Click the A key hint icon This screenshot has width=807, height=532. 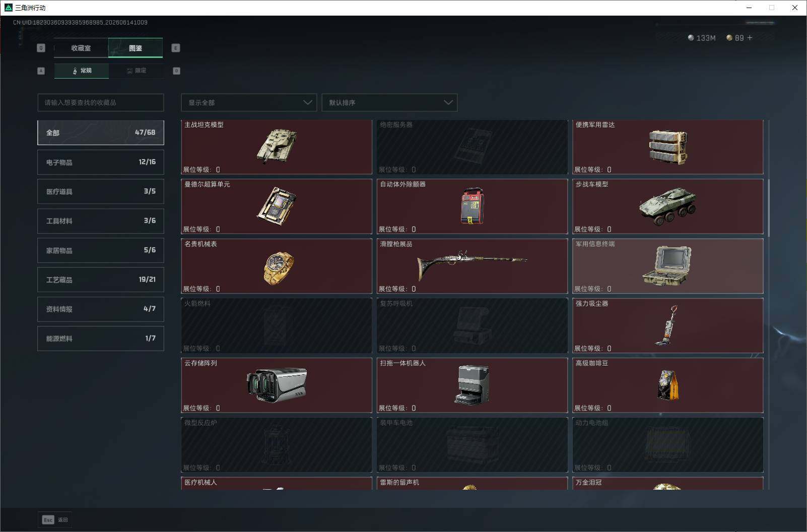point(41,71)
